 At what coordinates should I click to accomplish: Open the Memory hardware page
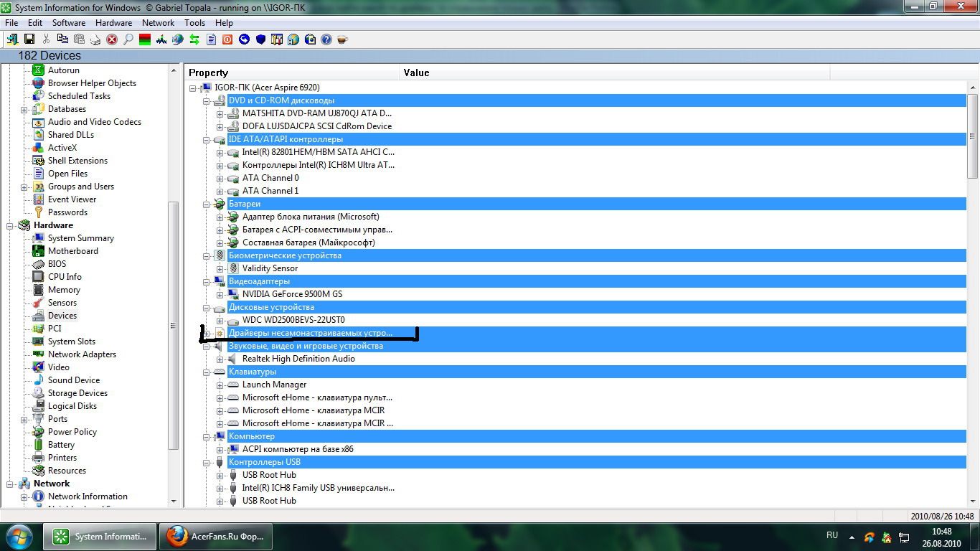pyautogui.click(x=64, y=290)
